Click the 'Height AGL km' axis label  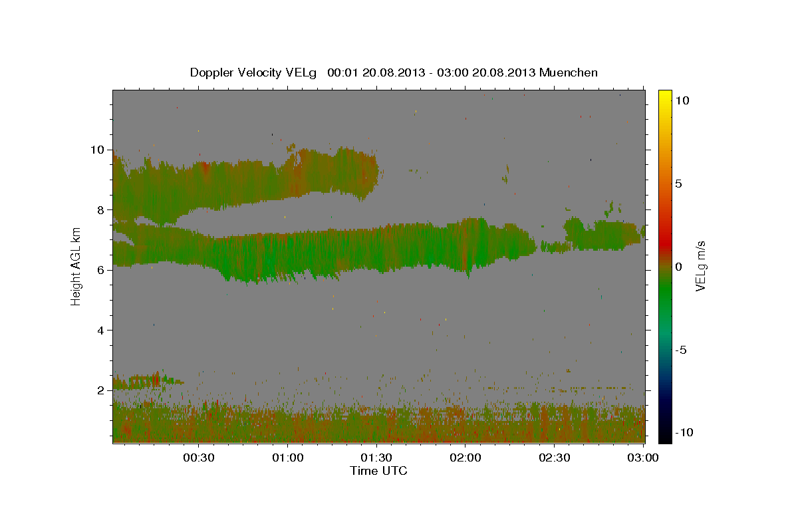(76, 266)
